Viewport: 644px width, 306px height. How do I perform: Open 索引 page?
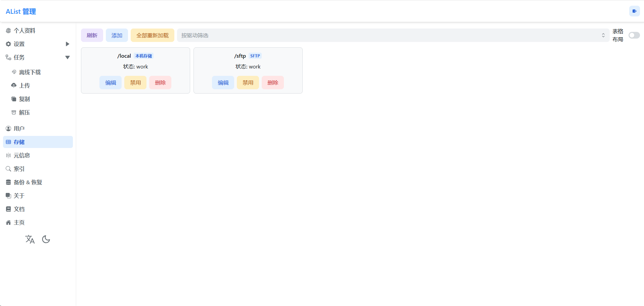tap(38, 169)
